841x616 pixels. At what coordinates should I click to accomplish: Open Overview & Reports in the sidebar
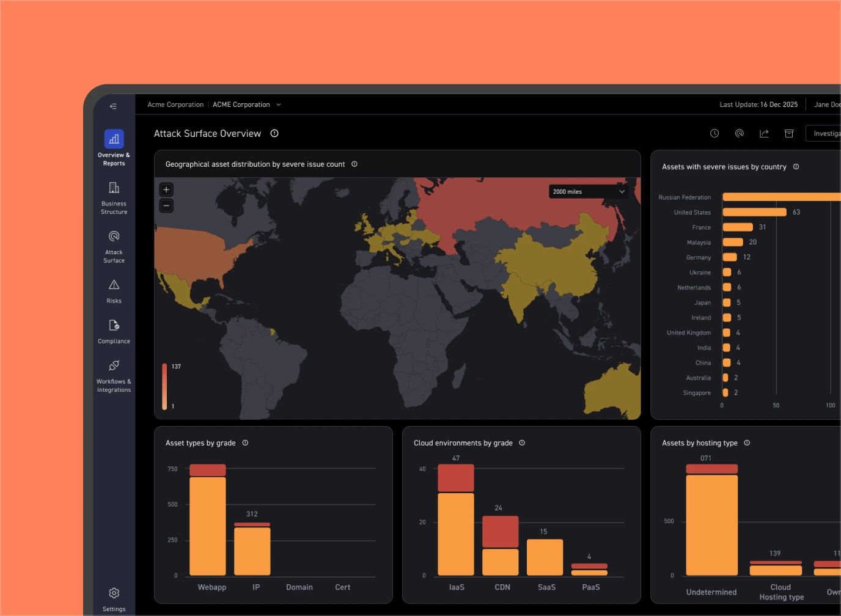(x=114, y=147)
